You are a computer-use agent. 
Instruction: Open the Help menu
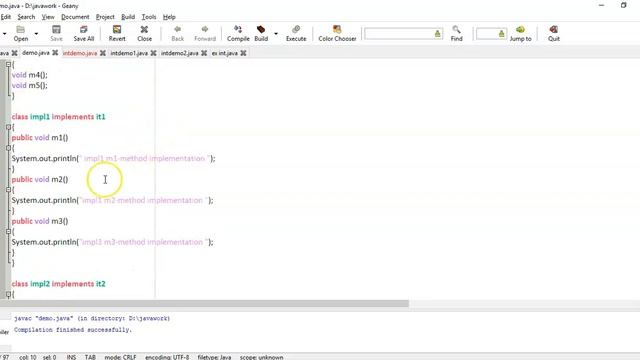click(169, 17)
